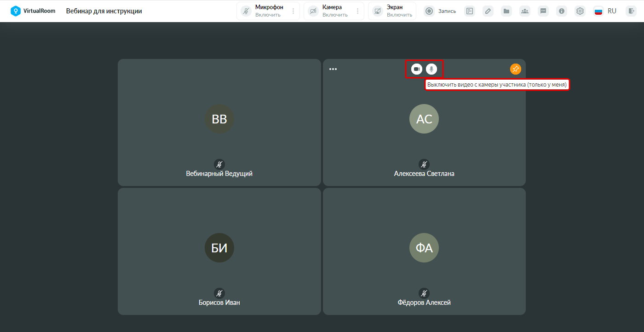The image size is (644, 332).
Task: Select the АС avatar
Action: coord(424,119)
